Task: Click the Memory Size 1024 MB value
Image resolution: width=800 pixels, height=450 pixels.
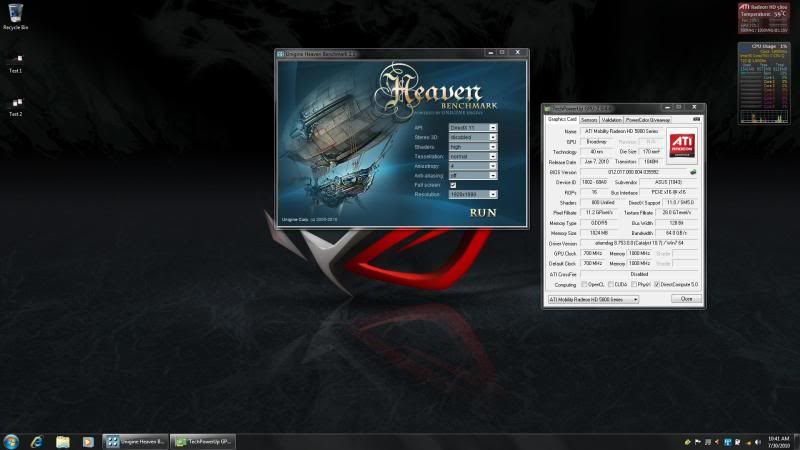Action: [598, 233]
